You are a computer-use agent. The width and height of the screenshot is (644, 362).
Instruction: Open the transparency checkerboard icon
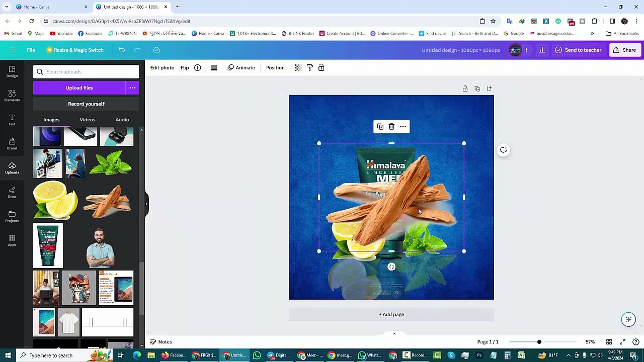pyautogui.click(x=298, y=68)
